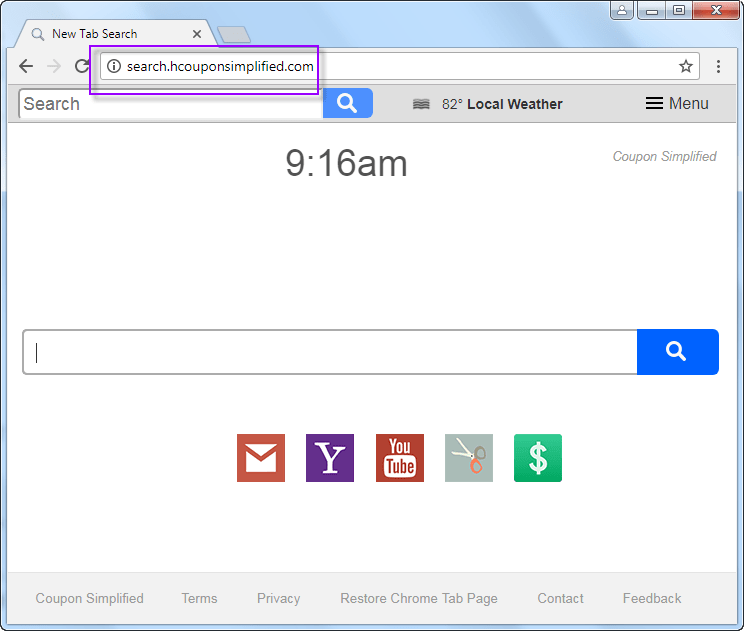
Task: Open the green dollar sign tile
Action: pyautogui.click(x=538, y=458)
